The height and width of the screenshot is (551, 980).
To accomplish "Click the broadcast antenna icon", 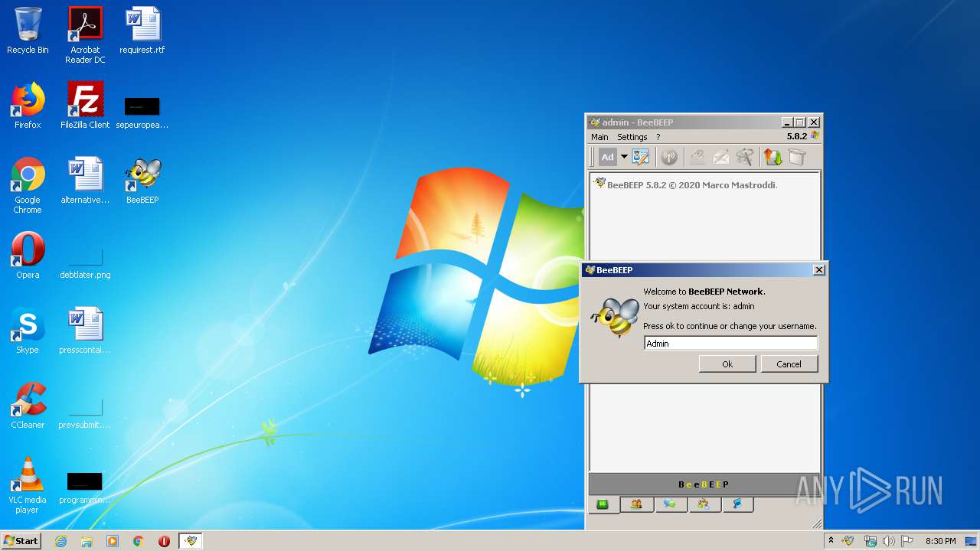I will pyautogui.click(x=669, y=157).
